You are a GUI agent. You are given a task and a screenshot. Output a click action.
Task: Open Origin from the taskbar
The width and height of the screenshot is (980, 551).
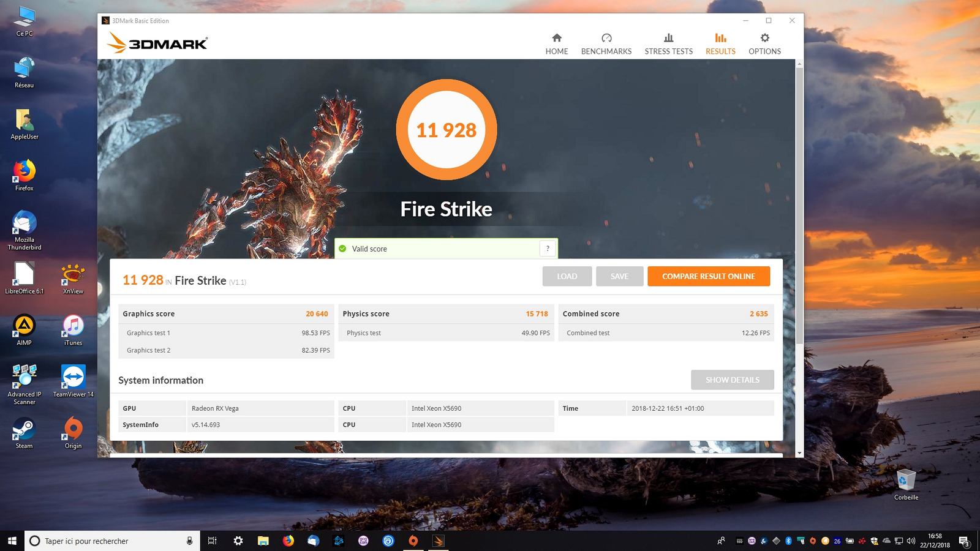(413, 541)
